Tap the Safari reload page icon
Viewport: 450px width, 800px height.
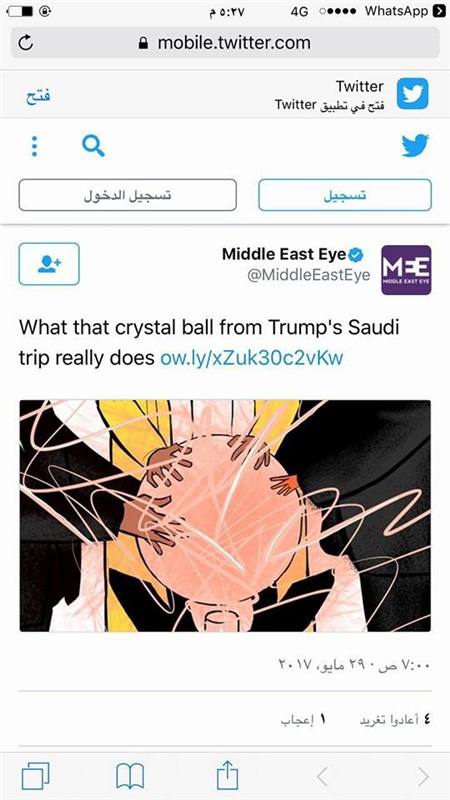tap(26, 43)
